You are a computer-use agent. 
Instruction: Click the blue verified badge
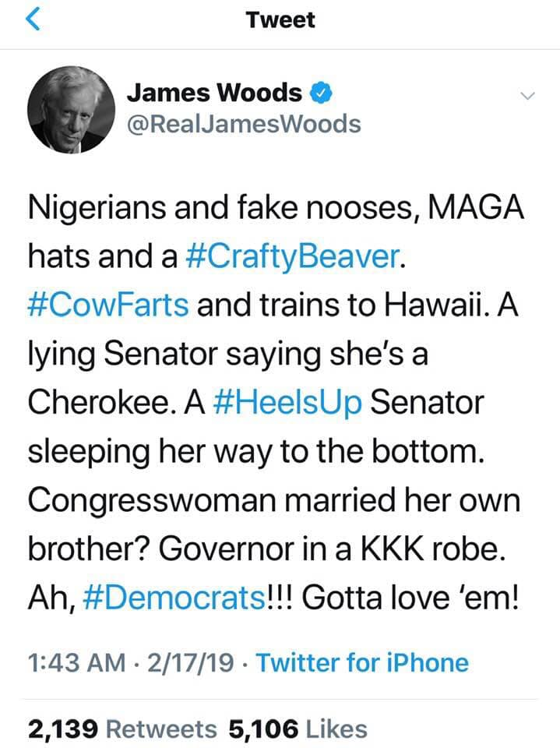tap(321, 93)
